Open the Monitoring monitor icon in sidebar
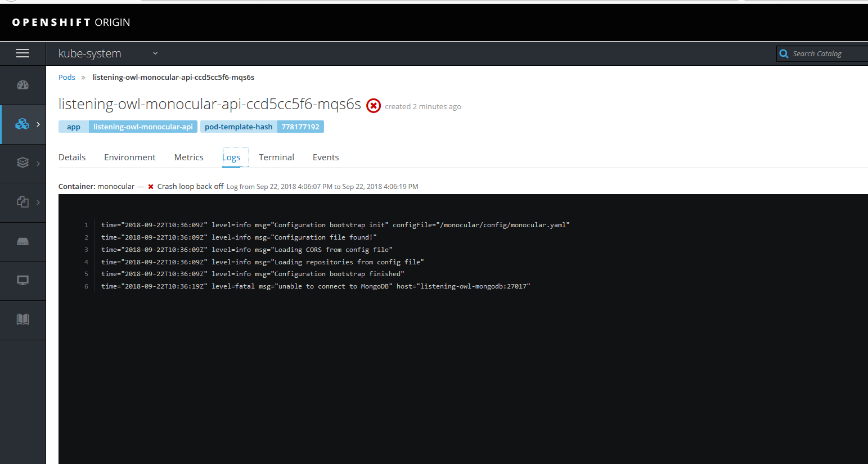The image size is (868, 464). click(21, 280)
